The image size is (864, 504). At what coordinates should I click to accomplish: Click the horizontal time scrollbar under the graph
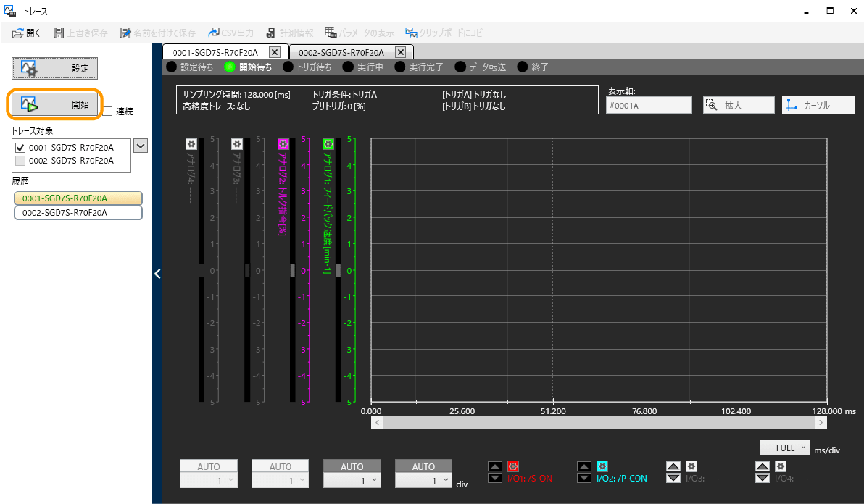[x=598, y=423]
